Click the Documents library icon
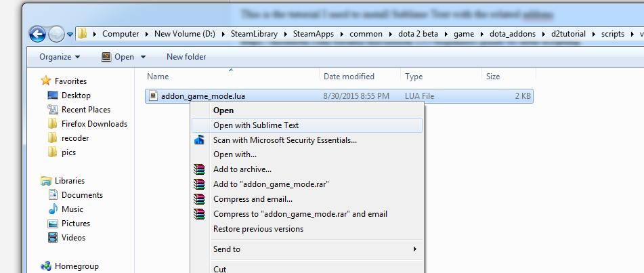 tap(53, 195)
